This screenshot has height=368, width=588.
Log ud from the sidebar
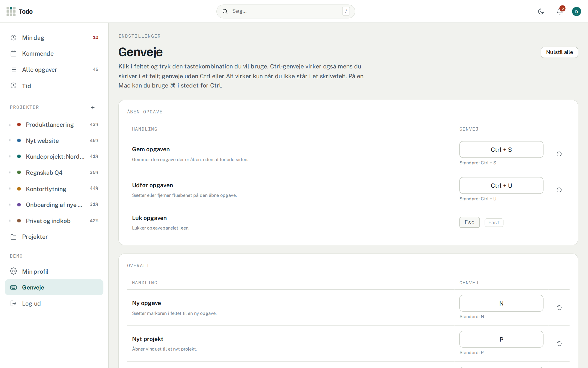(x=54, y=303)
